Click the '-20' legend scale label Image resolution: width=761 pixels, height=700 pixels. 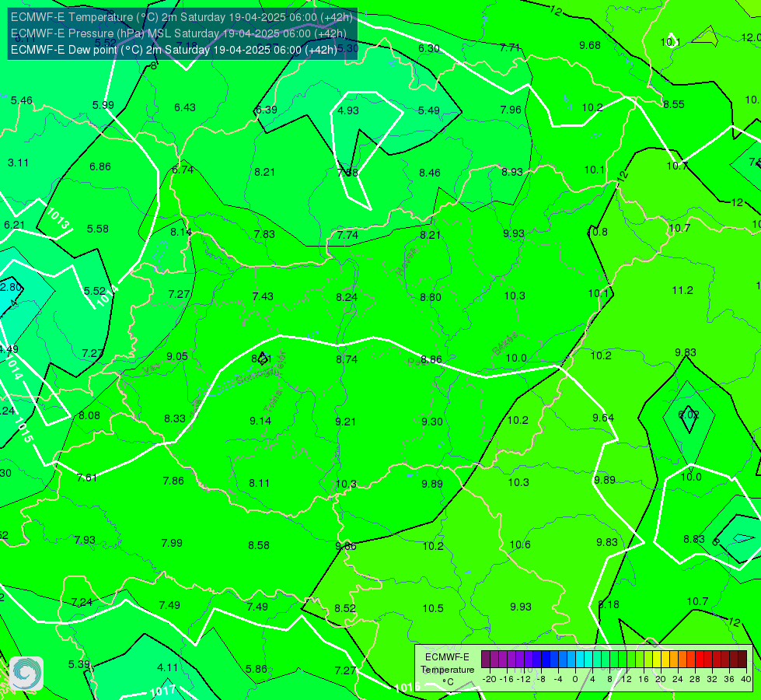[489, 679]
